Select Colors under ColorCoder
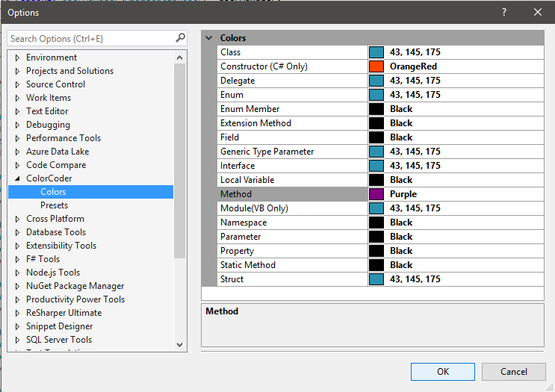This screenshot has height=392, width=555. coord(53,192)
